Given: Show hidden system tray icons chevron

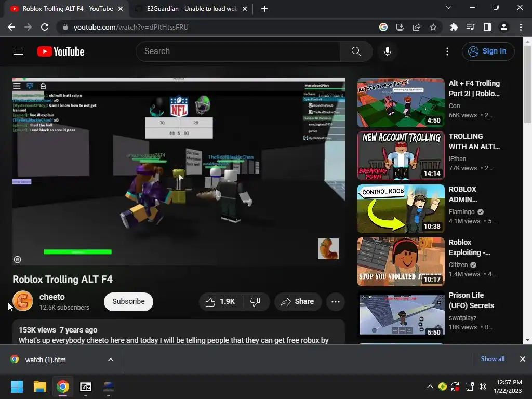Looking at the screenshot, I should (x=430, y=387).
